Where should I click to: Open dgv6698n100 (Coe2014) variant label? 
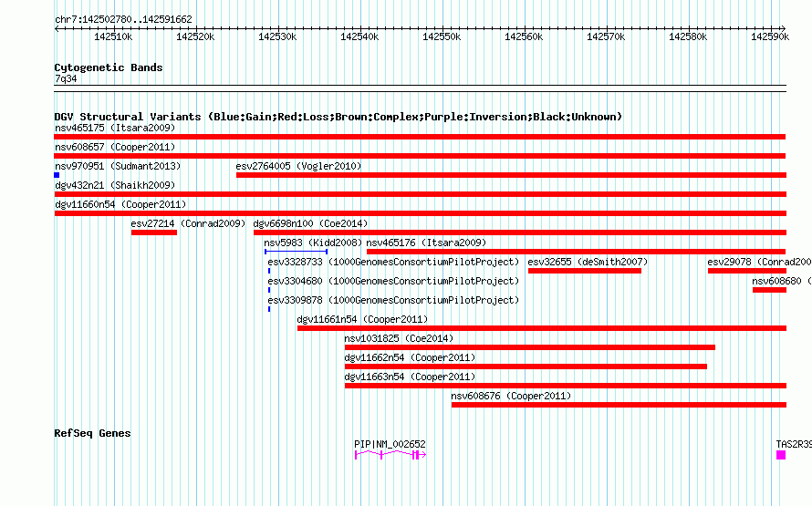click(310, 223)
